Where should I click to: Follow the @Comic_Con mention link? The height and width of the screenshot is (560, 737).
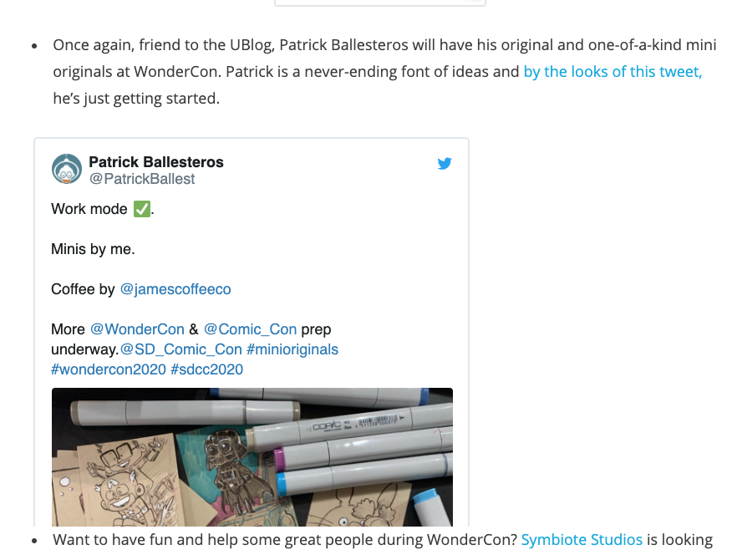pos(250,329)
